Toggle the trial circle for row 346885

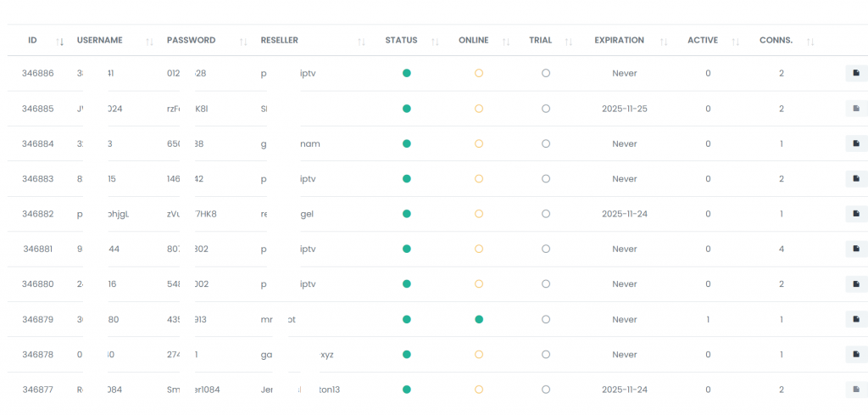(546, 109)
